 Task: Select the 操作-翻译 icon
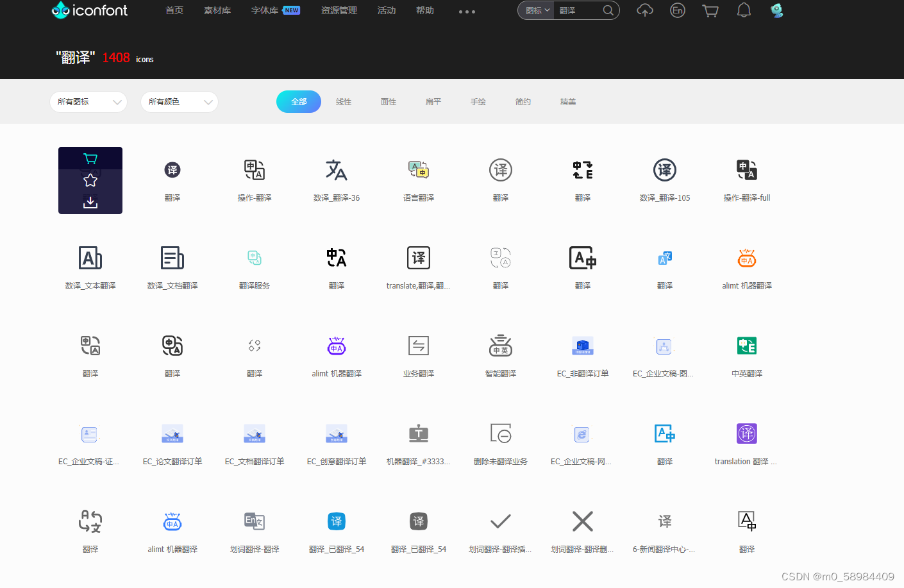[255, 170]
